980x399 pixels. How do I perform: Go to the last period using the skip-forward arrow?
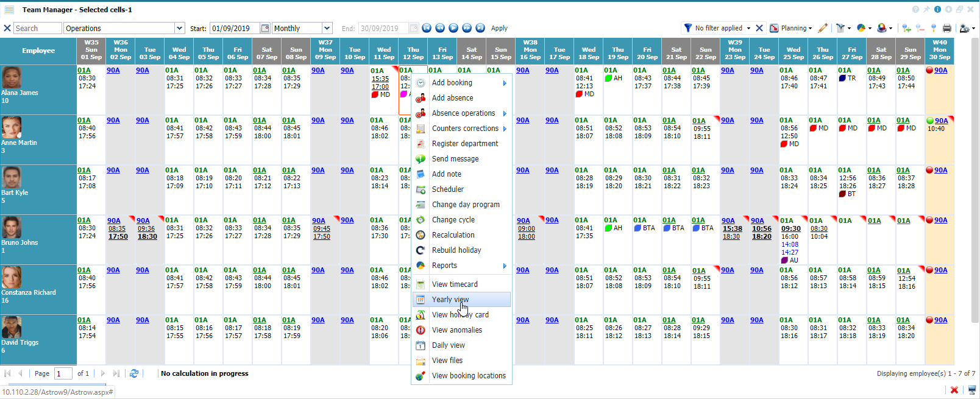click(480, 28)
